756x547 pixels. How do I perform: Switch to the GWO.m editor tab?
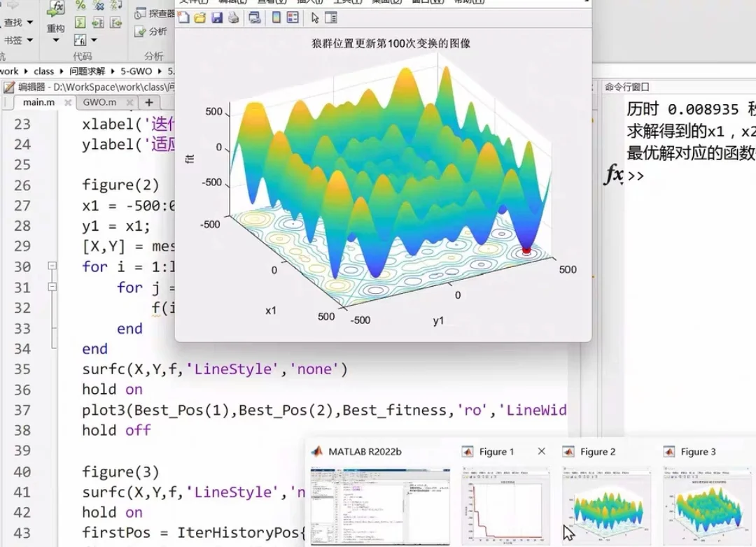click(99, 102)
